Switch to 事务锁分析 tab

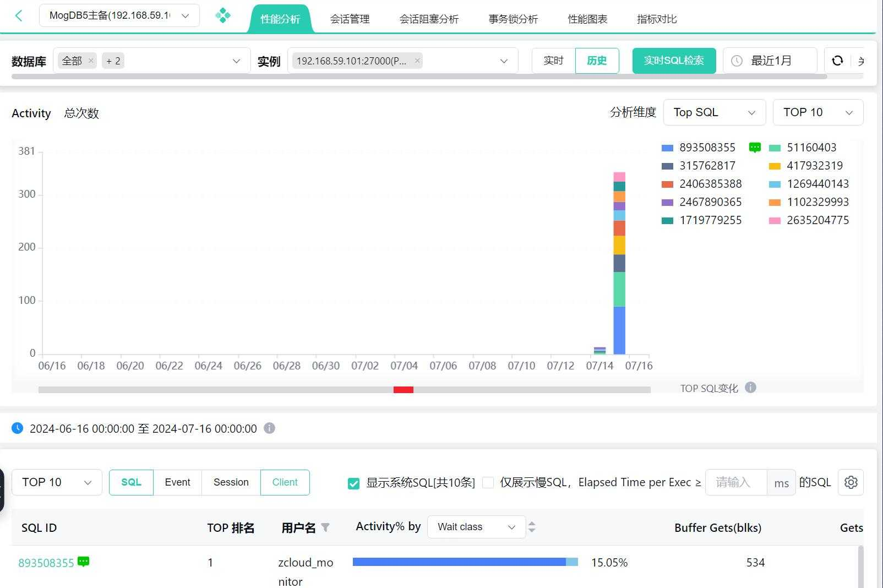513,19
